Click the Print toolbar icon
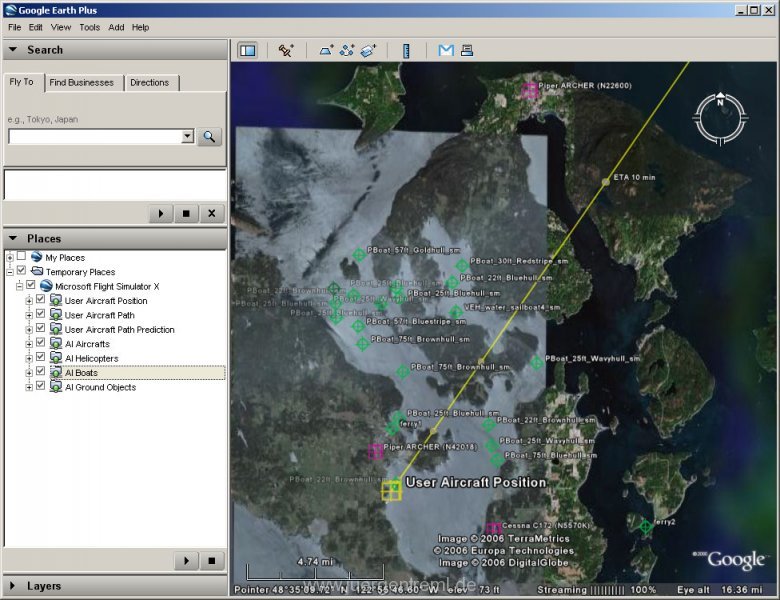The width and height of the screenshot is (780, 600). pos(467,50)
